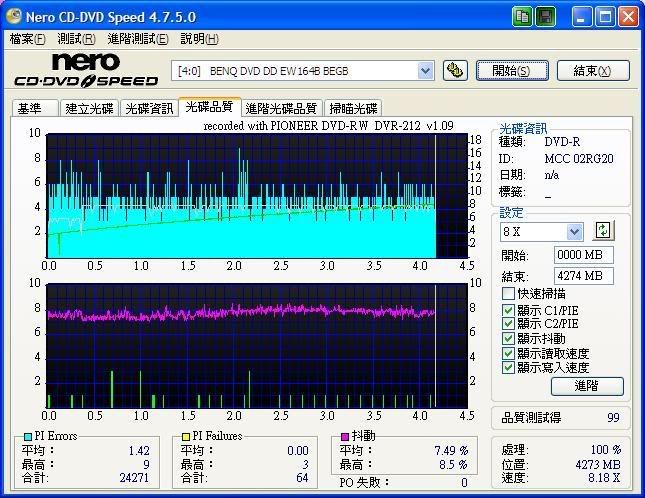This screenshot has width=645, height=498.
Task: Uncheck 顯示 C1/PIE checkbox
Action: [508, 310]
